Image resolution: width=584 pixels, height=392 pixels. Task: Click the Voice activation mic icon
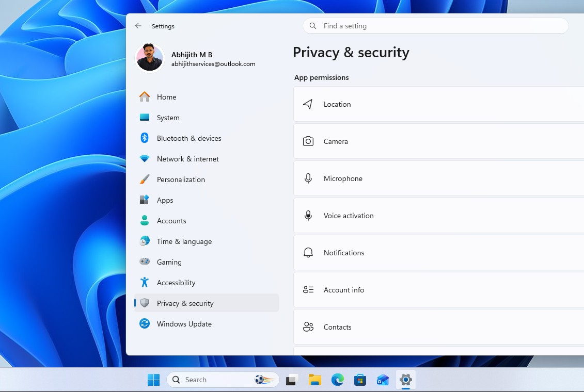tap(308, 216)
